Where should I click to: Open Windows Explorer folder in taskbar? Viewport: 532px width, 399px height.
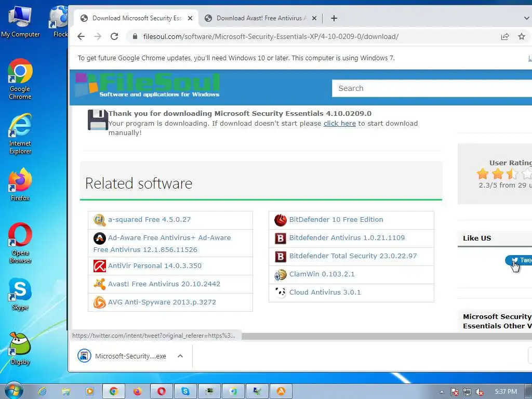click(66, 391)
